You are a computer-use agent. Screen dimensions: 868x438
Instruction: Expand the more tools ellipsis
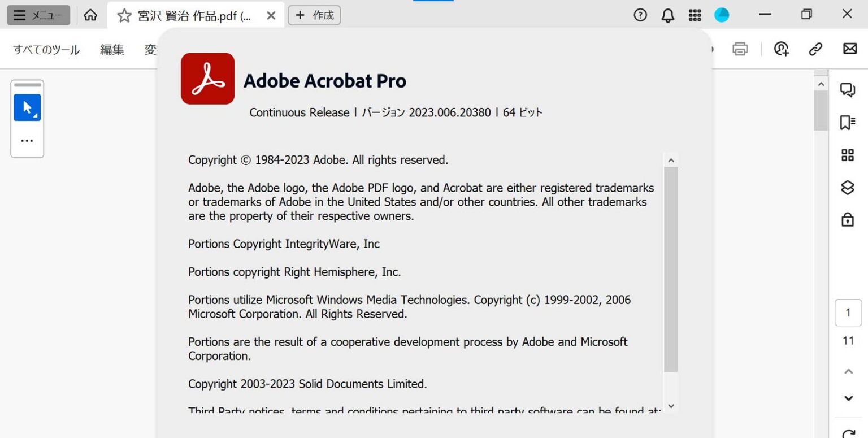[x=27, y=140]
